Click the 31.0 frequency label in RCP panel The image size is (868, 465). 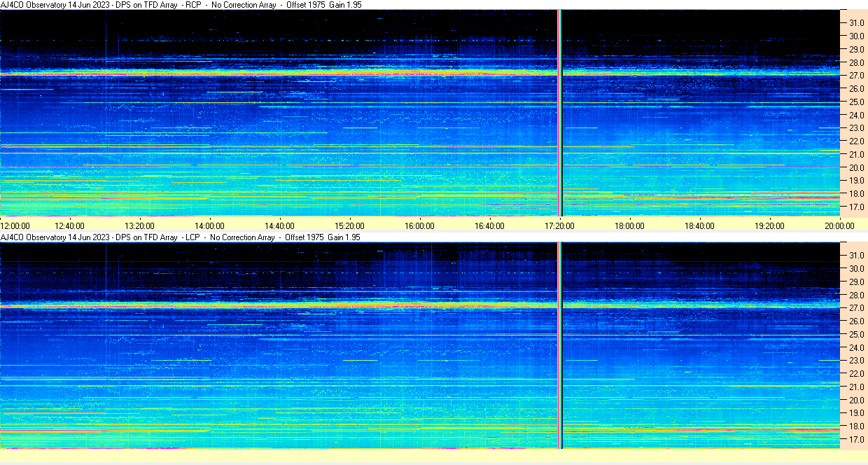tap(856, 22)
